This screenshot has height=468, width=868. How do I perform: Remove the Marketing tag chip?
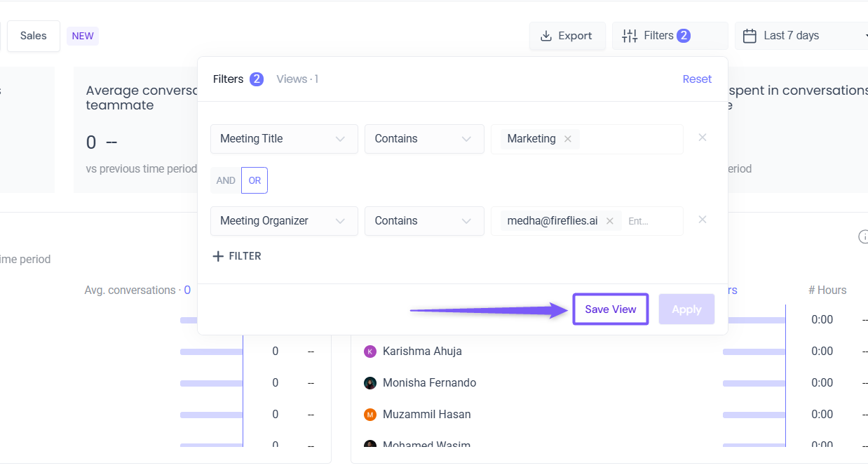568,139
